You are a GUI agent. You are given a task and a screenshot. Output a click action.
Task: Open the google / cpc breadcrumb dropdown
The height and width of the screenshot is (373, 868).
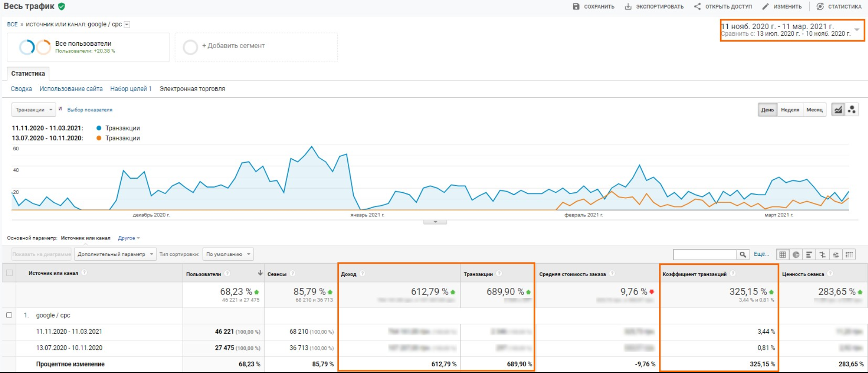127,24
